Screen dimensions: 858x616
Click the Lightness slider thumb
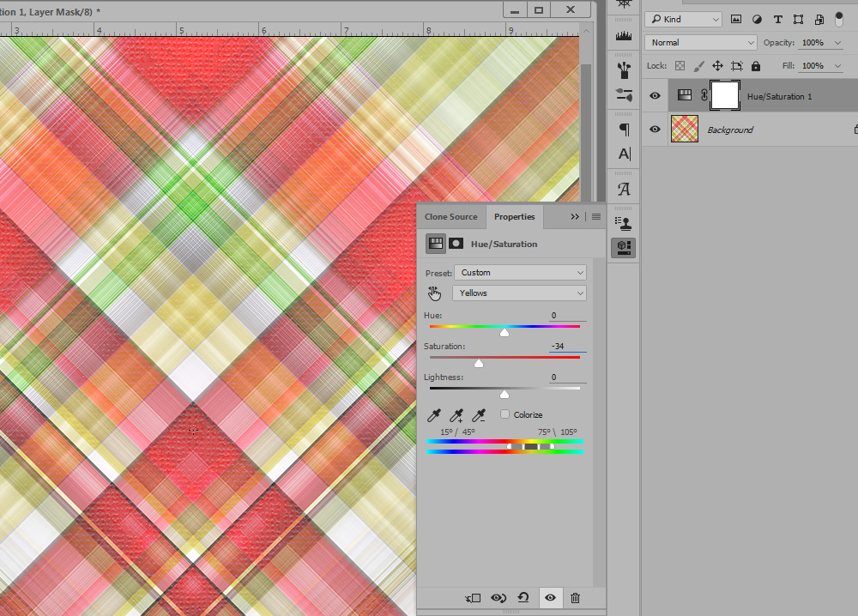click(x=505, y=395)
